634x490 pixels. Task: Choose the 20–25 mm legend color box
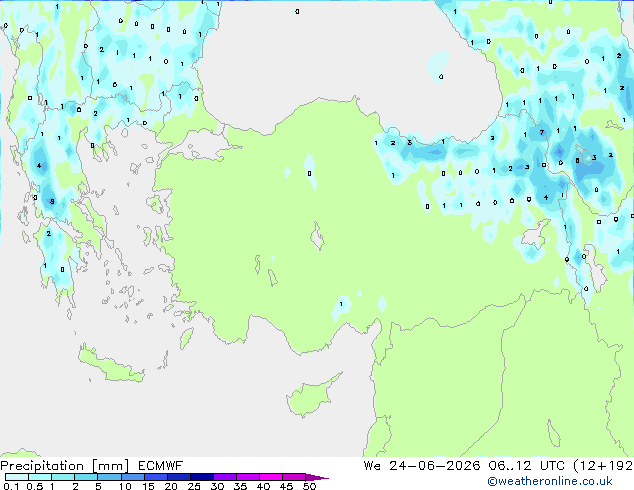click(x=178, y=477)
